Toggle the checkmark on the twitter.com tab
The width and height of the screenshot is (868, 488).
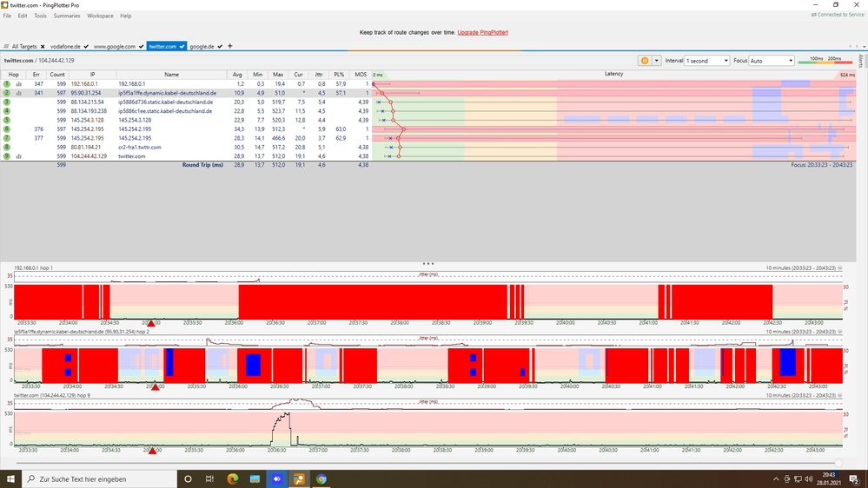pyautogui.click(x=182, y=47)
